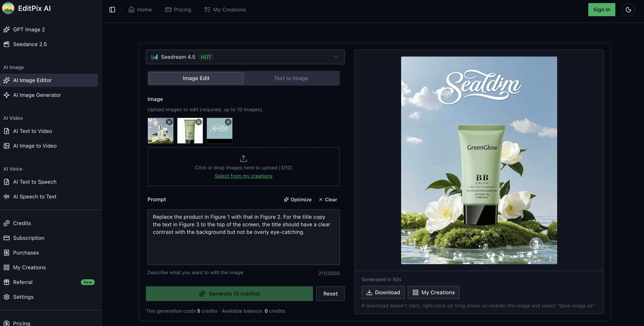Viewport: 644px width, 326px height.
Task: Click the Credits coin icon
Action: [6, 223]
